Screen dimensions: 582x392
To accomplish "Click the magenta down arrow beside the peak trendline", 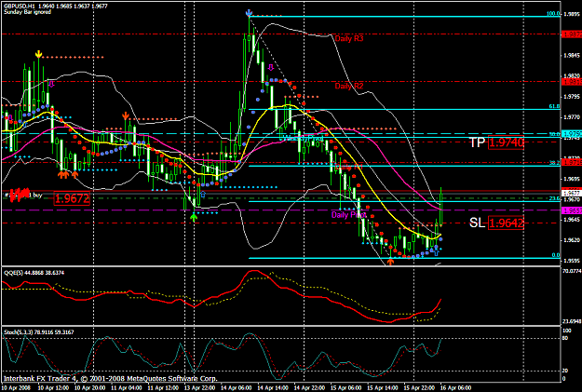I will (271, 67).
